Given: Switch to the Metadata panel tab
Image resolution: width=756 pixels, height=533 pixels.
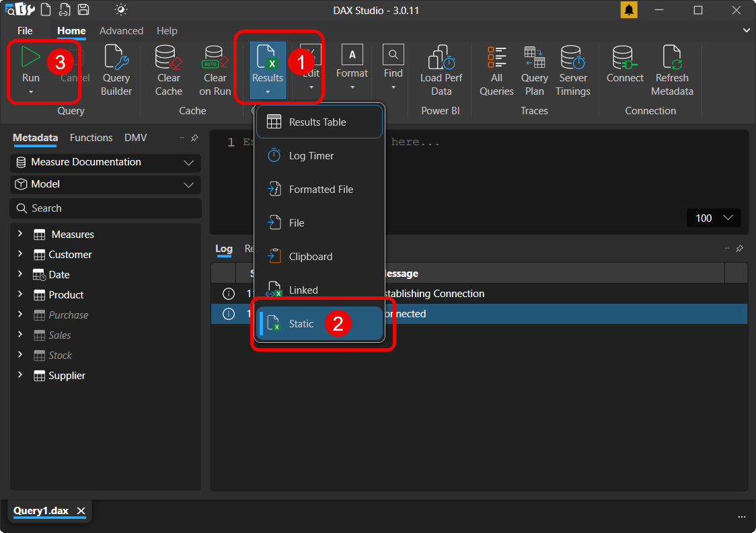Looking at the screenshot, I should (35, 138).
